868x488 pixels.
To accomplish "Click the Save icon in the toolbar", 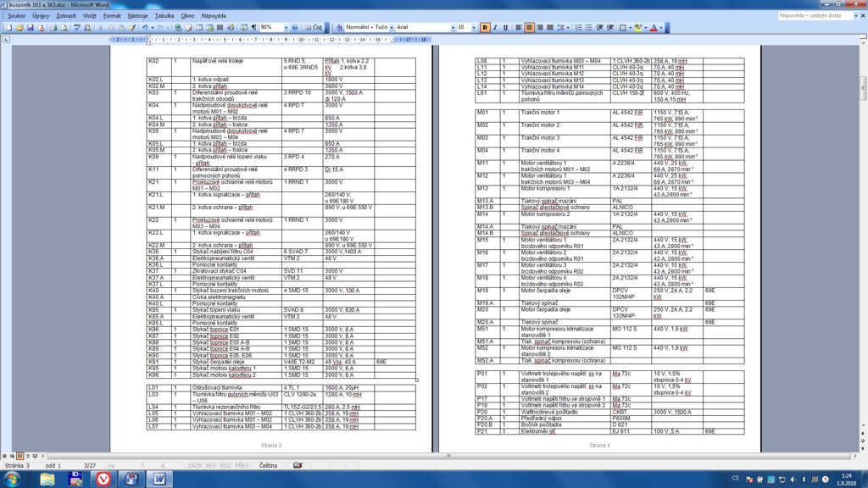I will pos(30,27).
